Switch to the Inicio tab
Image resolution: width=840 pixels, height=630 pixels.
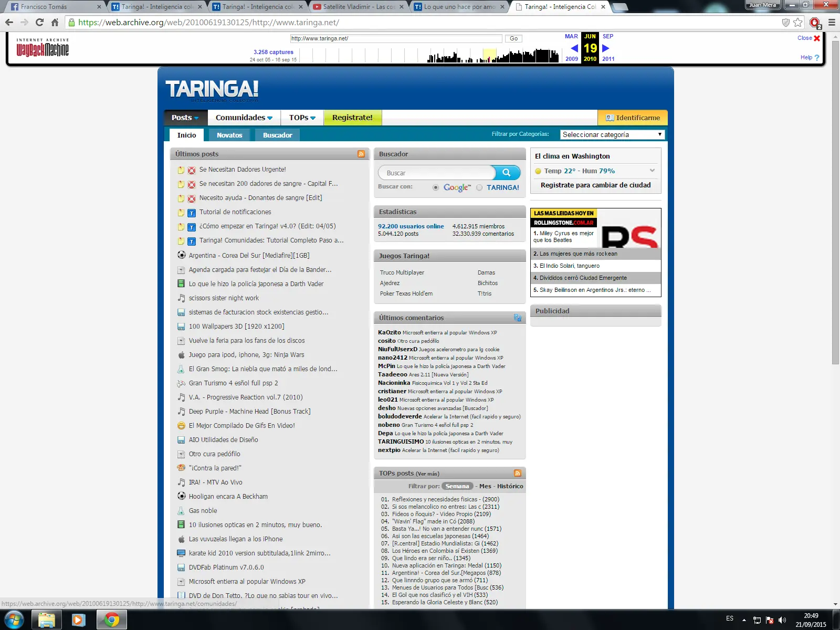(x=187, y=135)
